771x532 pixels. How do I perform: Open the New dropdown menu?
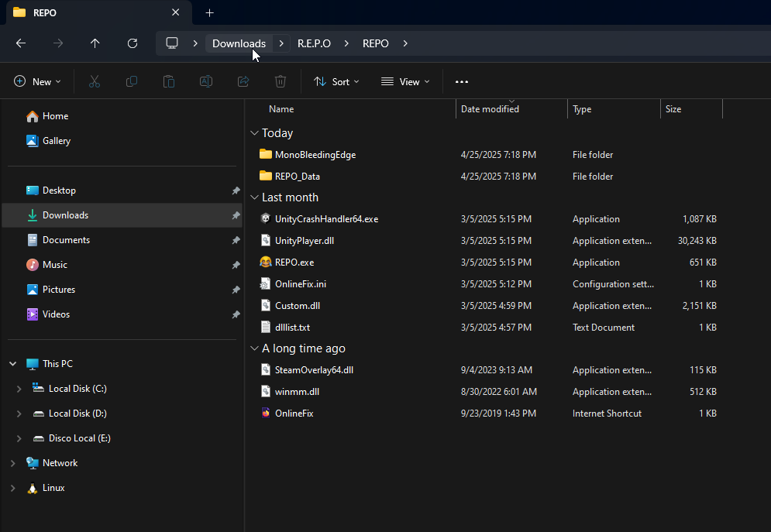tap(37, 81)
